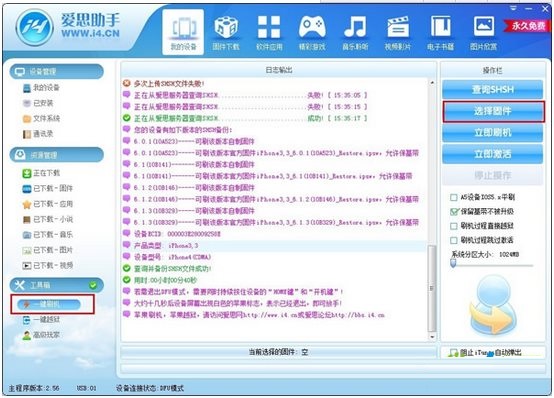The image size is (554, 398).
Task: Open 已下载-视频 downloaded videos
Action: (47, 265)
